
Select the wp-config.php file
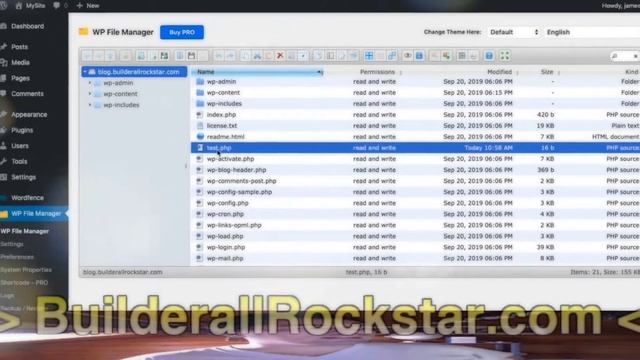click(x=227, y=203)
